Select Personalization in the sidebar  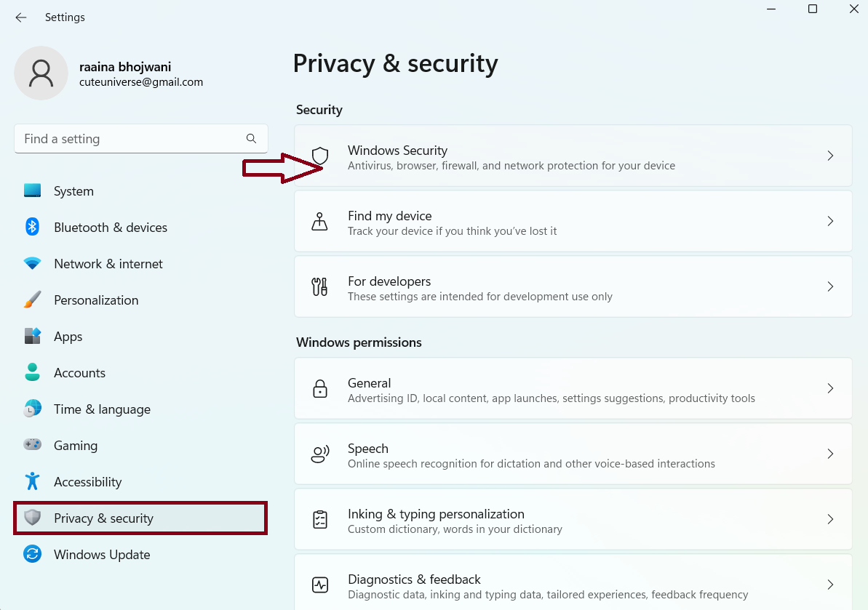pos(95,300)
